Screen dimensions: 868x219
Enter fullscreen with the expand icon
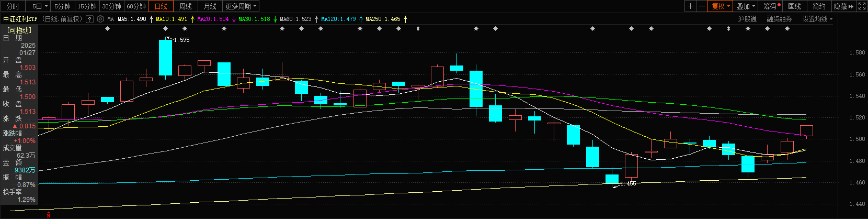point(862,6)
